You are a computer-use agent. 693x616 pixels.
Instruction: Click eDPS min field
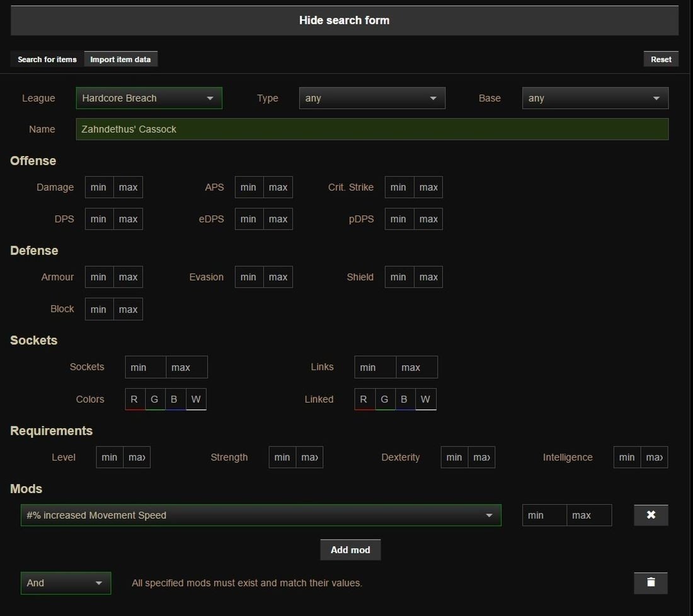coord(249,219)
